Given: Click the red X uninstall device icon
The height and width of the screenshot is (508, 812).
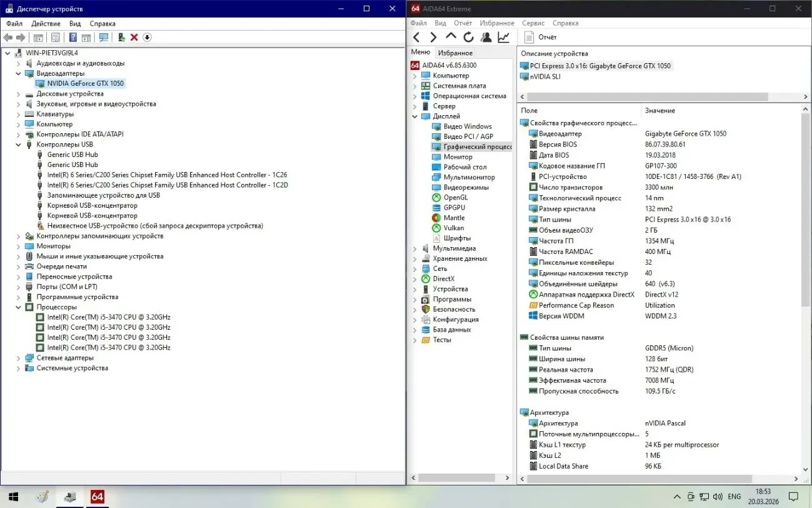Looking at the screenshot, I should pos(134,38).
